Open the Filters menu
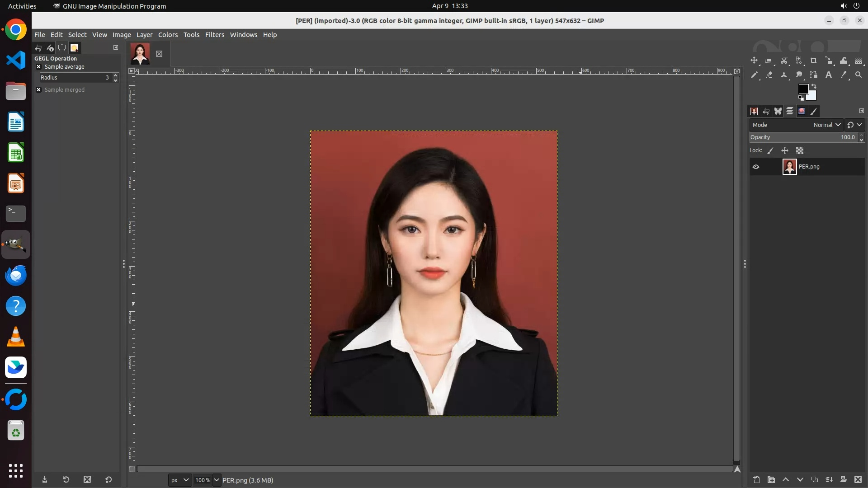 (x=214, y=35)
